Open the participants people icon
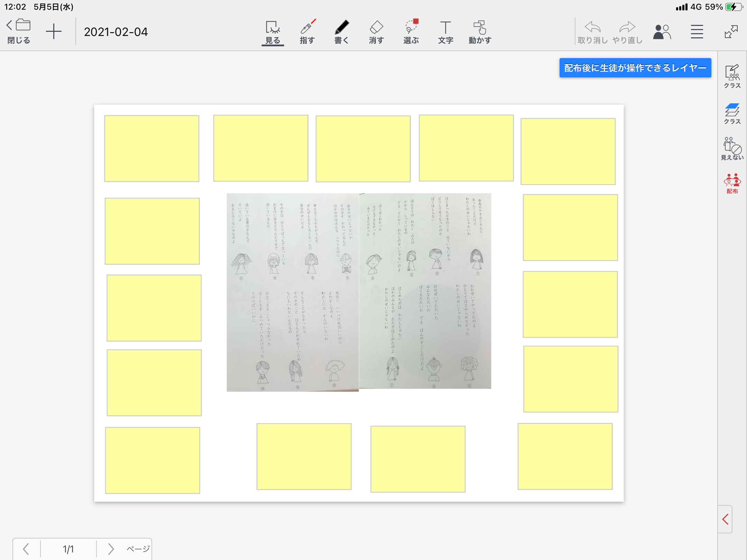The height and width of the screenshot is (560, 747). pos(662,32)
